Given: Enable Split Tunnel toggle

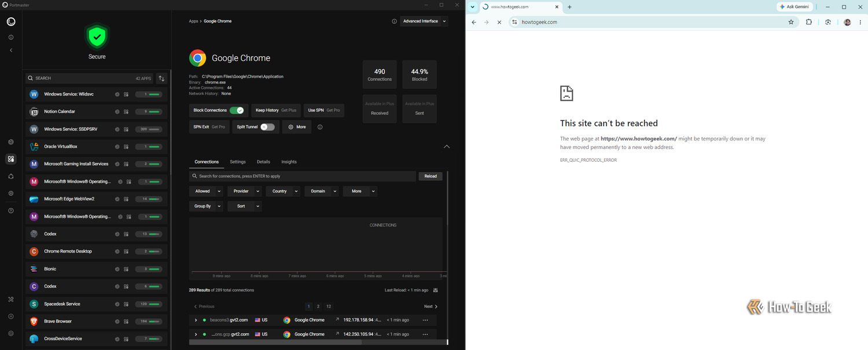Looking at the screenshot, I should (x=267, y=127).
